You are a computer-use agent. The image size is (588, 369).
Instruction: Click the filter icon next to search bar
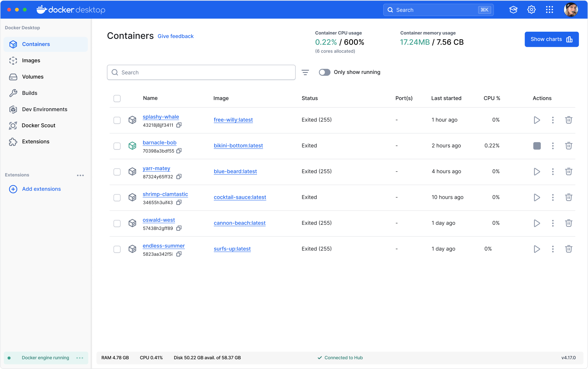[x=306, y=72]
